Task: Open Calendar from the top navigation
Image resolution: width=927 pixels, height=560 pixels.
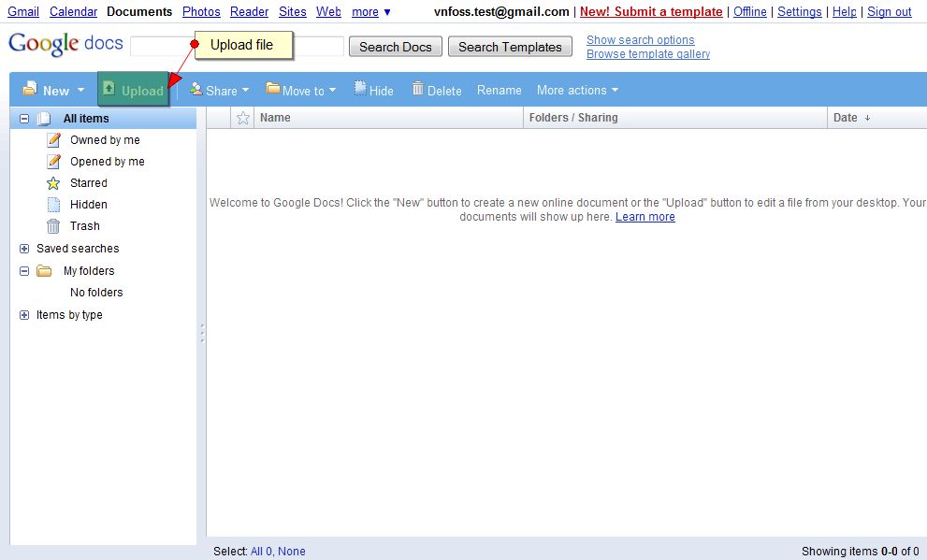Action: click(73, 12)
